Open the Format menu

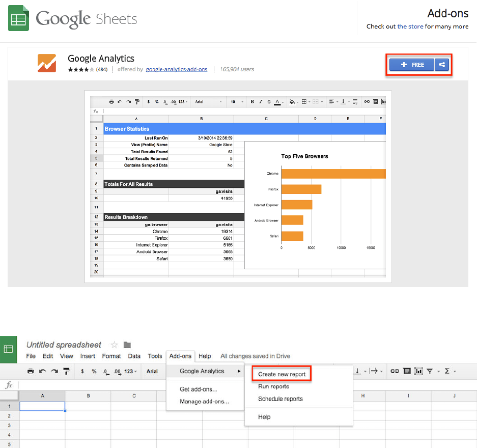[x=111, y=356]
